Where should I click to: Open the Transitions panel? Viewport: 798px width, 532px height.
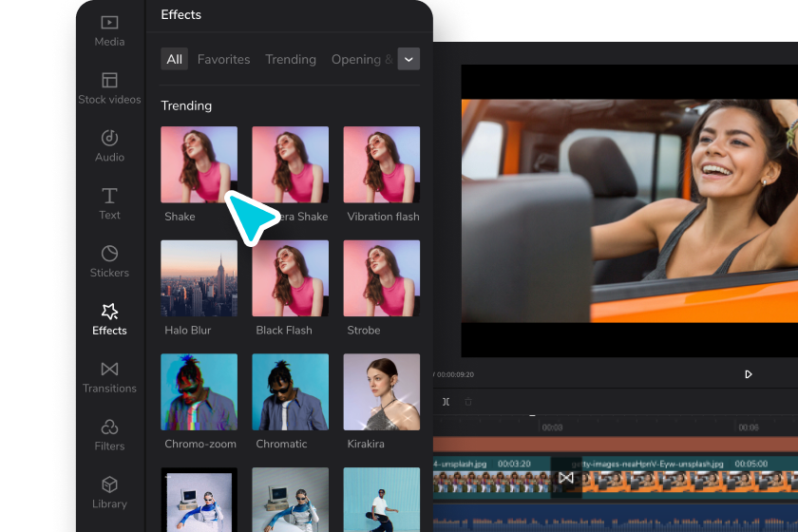pos(109,377)
